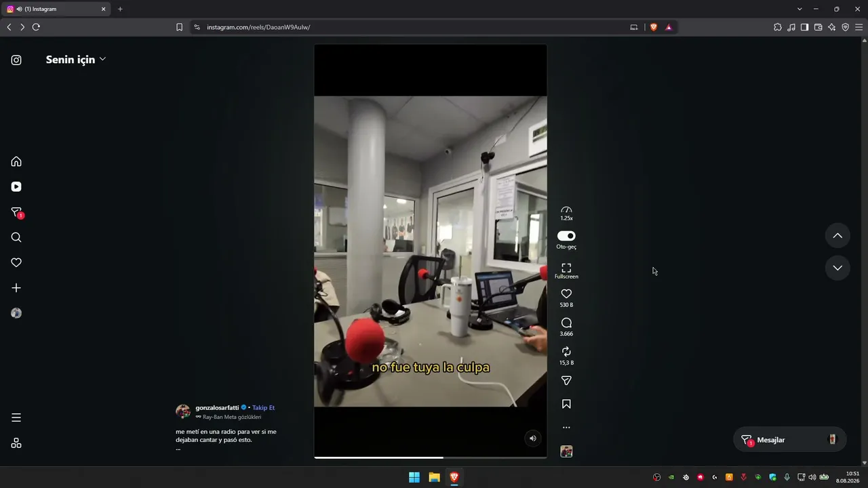This screenshot has width=868, height=488.
Task: Open the Brave main menu
Action: click(x=859, y=27)
